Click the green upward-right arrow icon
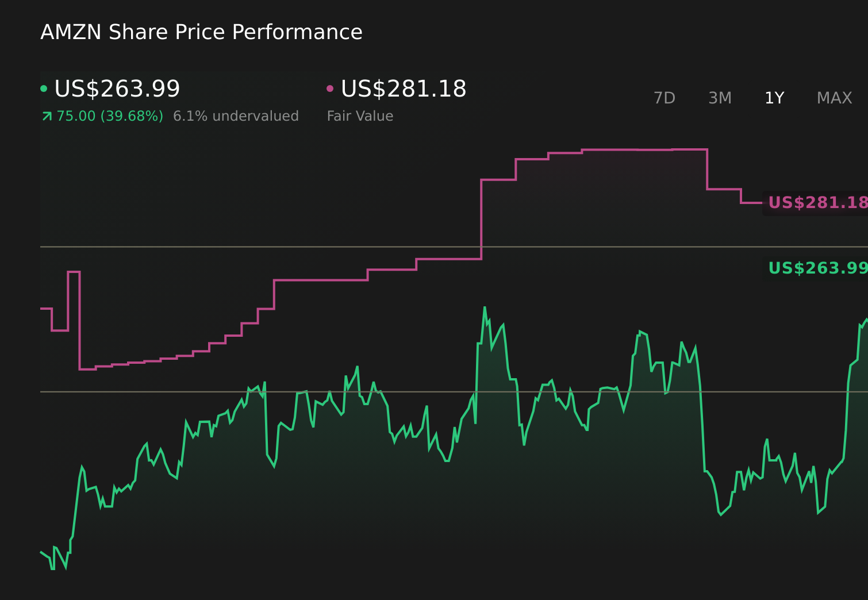Screen dimensions: 868x600 [x=47, y=116]
